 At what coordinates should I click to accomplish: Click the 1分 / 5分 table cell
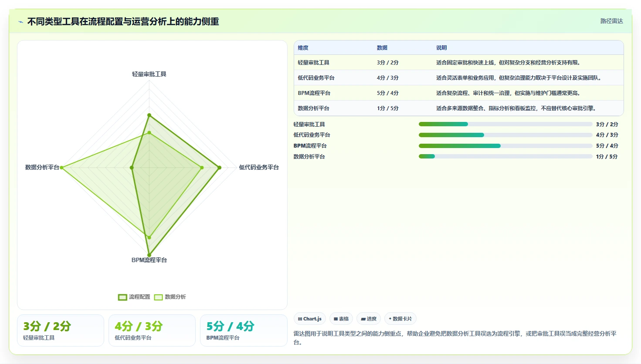[x=388, y=108]
